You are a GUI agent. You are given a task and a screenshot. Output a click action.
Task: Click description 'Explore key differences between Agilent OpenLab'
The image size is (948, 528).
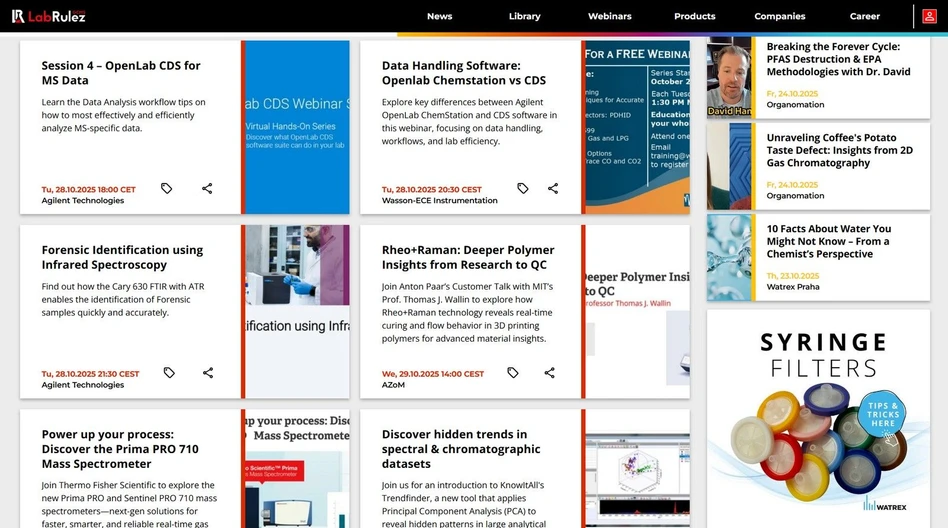pyautogui.click(x=469, y=122)
